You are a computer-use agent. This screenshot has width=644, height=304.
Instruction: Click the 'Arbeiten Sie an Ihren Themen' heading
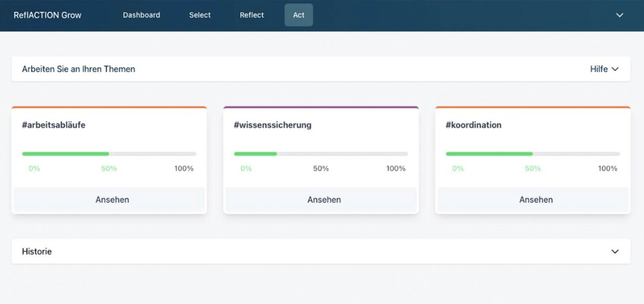78,69
